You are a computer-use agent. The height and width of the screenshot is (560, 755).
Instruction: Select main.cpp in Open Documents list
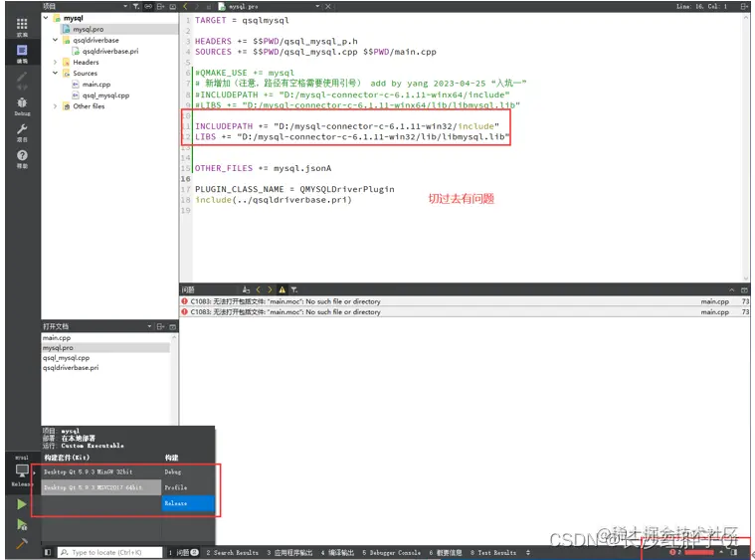[x=57, y=338]
